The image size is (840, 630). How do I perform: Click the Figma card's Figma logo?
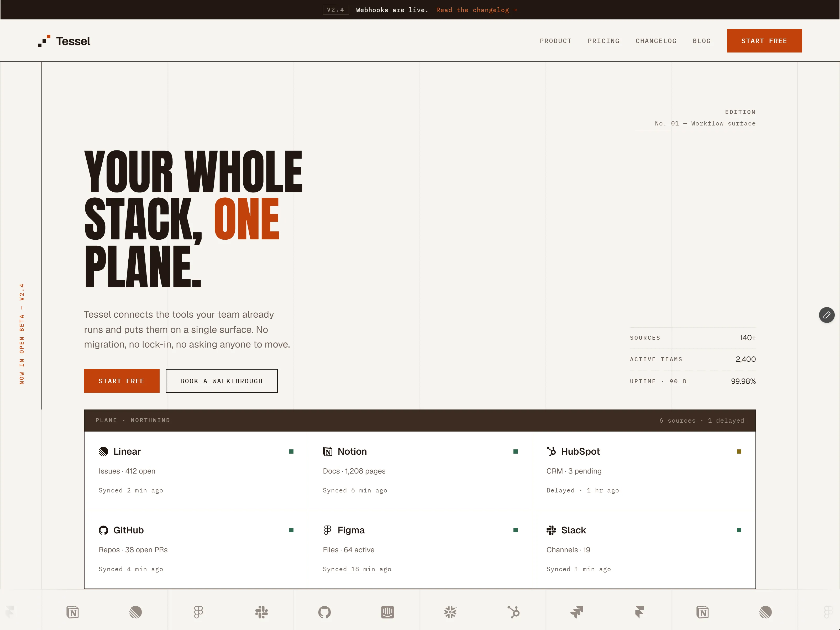[327, 530]
